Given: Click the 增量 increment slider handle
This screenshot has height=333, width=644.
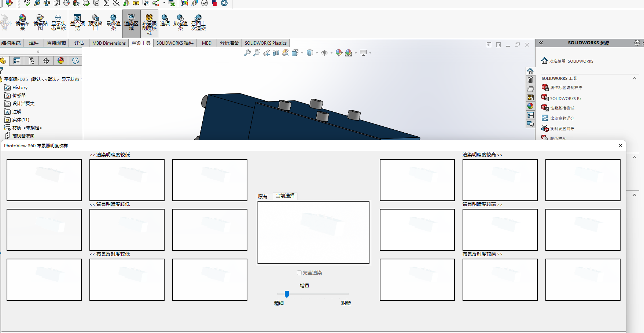Looking at the screenshot, I should [x=287, y=294].
